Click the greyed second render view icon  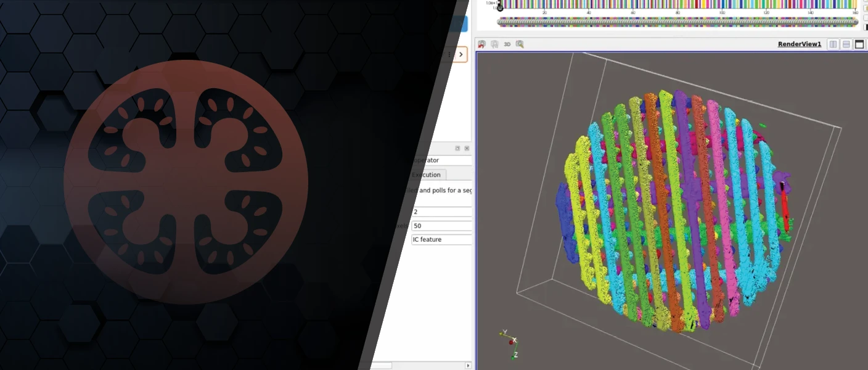tap(494, 44)
